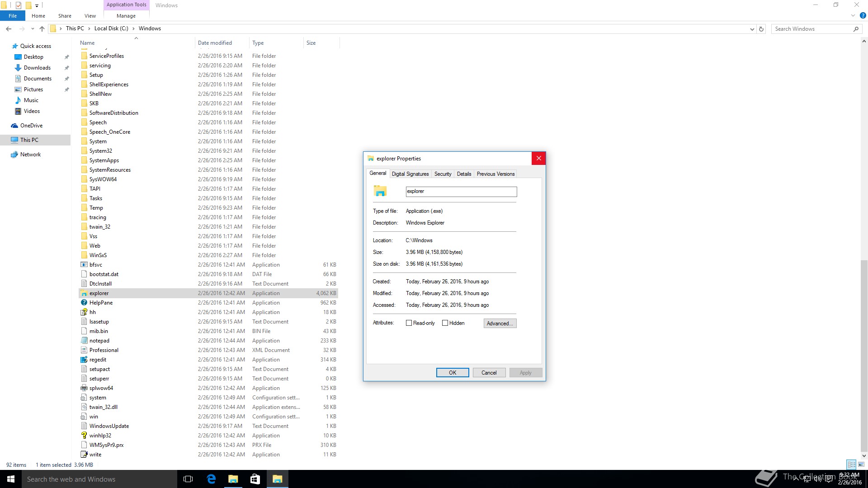The image size is (868, 488).
Task: Switch to large icons view
Action: pos(861,465)
